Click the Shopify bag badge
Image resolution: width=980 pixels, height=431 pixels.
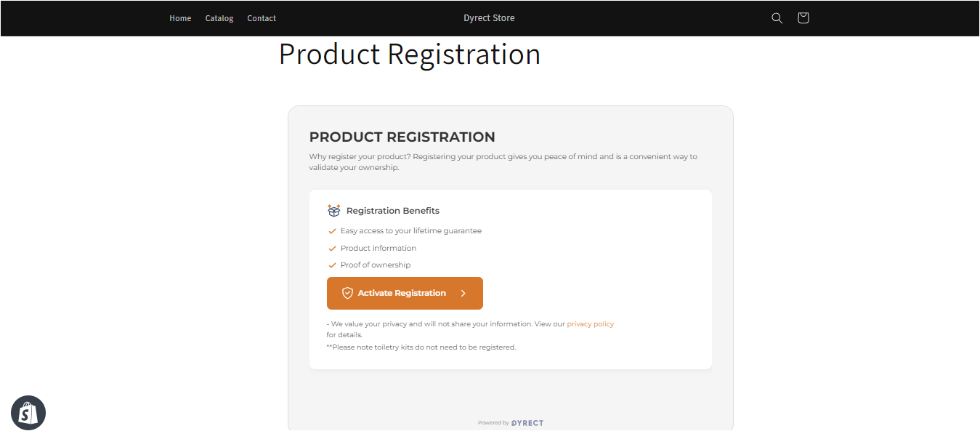point(28,413)
